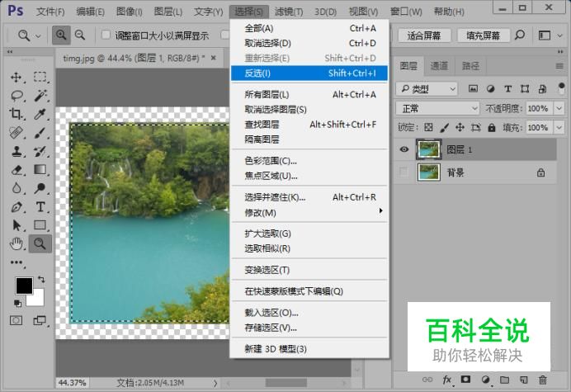Switch to the 路径 tab

coord(470,66)
